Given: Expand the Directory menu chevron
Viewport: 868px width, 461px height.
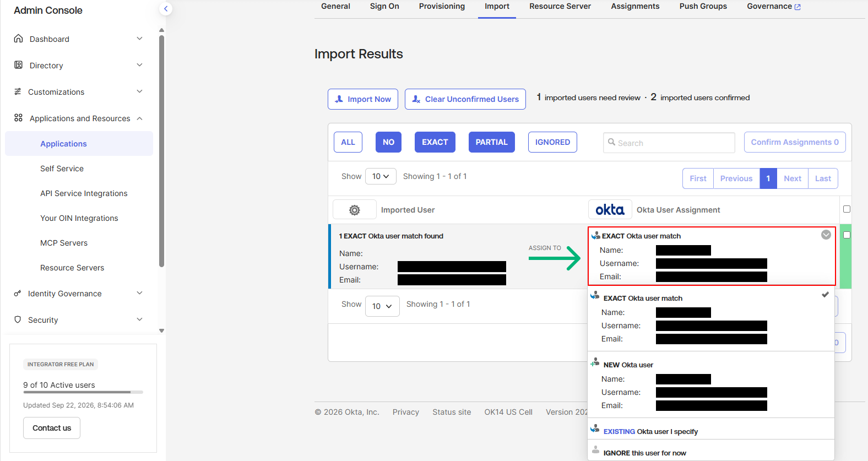Looking at the screenshot, I should pyautogui.click(x=139, y=65).
